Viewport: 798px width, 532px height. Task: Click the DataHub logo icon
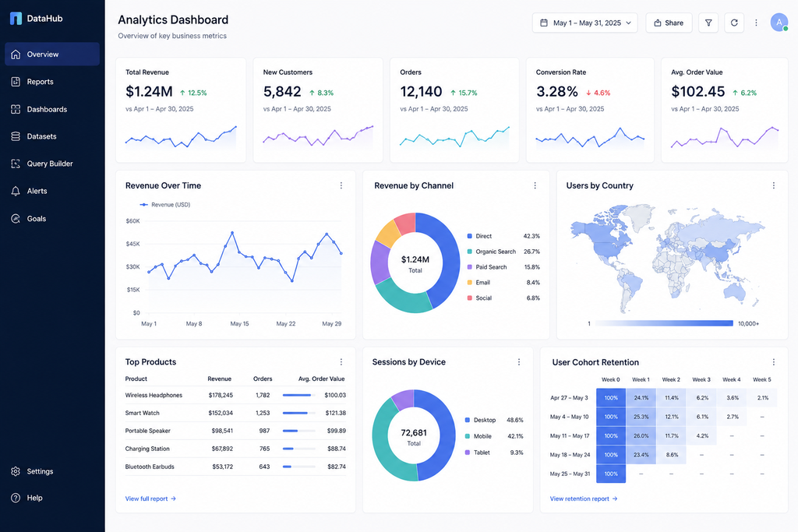[x=16, y=19]
